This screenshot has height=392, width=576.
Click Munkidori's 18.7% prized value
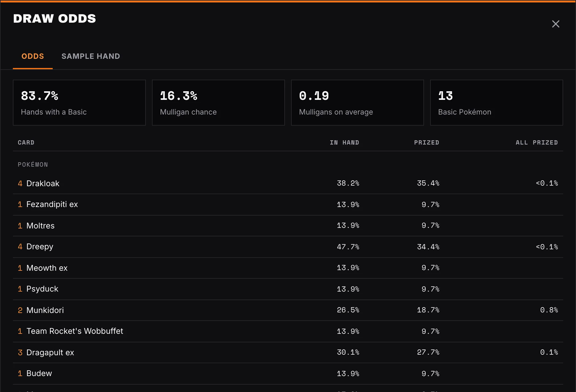click(428, 310)
